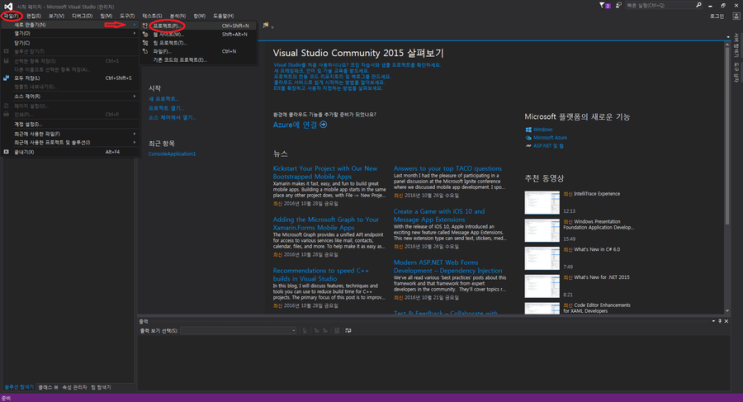Open Account Settings (계정 설정) entry
Screen dimensions: 743x402
click(70, 125)
